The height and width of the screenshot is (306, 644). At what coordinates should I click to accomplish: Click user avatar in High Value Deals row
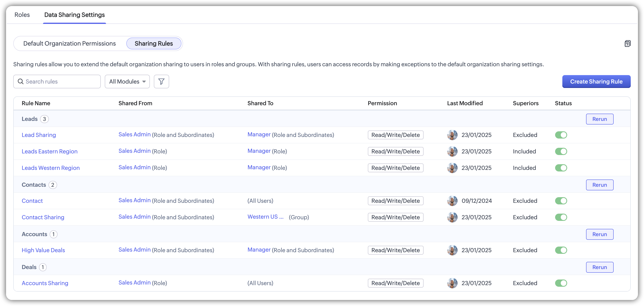click(452, 250)
